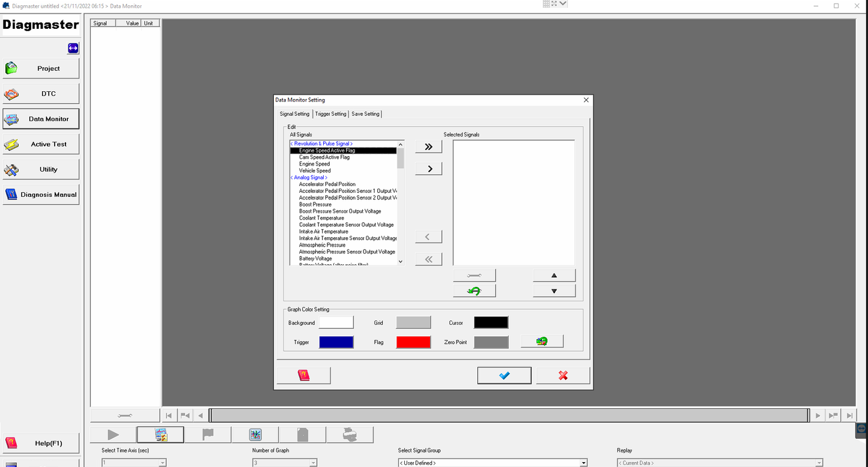
Task: Change the Background graph color swatch
Action: click(x=336, y=323)
